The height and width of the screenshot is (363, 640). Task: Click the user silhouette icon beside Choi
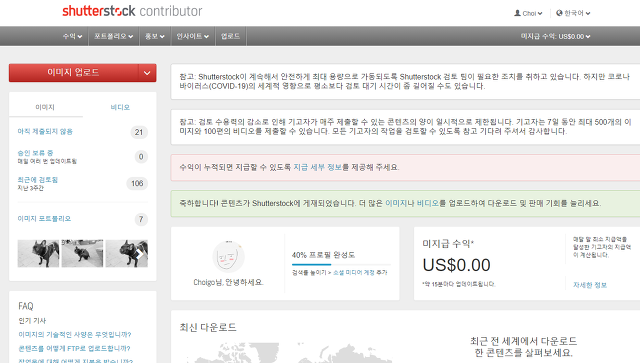click(517, 13)
